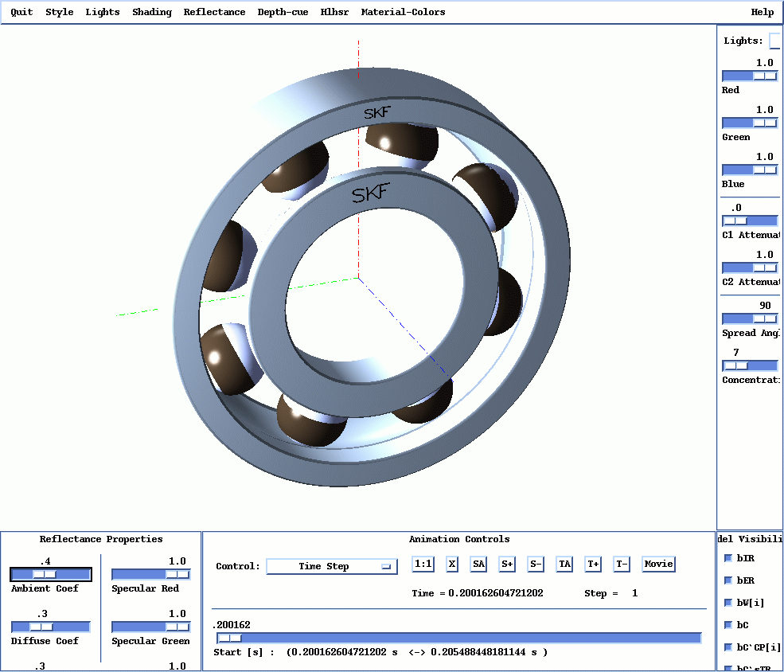The height and width of the screenshot is (672, 784).
Task: Click the Green light slider
Action: 750,123
